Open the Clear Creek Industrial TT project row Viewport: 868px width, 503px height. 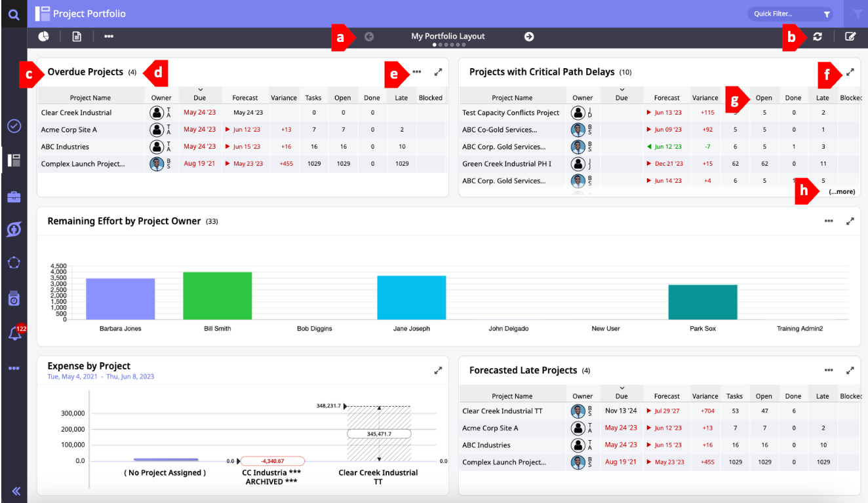pyautogui.click(x=502, y=411)
